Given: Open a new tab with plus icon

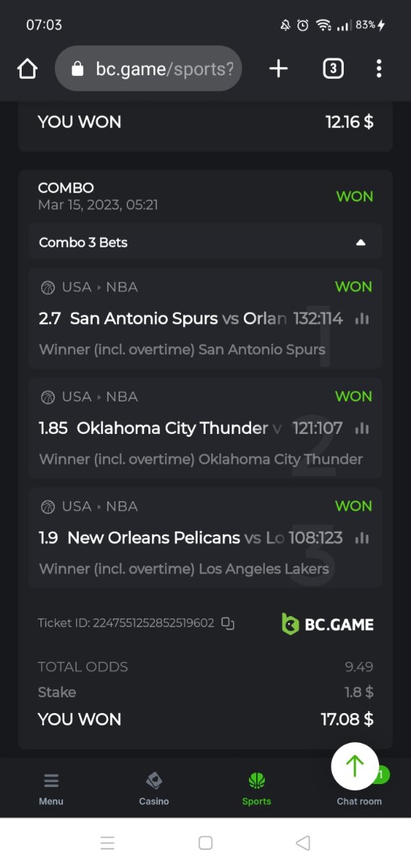Looking at the screenshot, I should [279, 69].
